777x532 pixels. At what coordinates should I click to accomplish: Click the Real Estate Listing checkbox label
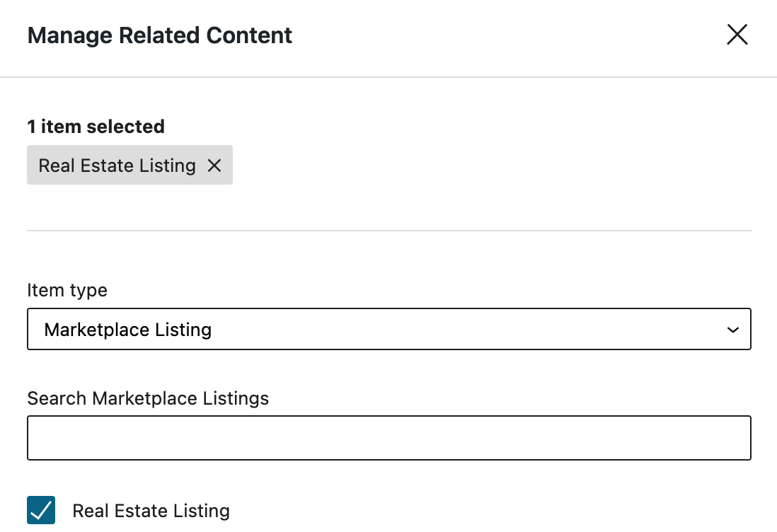pos(151,511)
